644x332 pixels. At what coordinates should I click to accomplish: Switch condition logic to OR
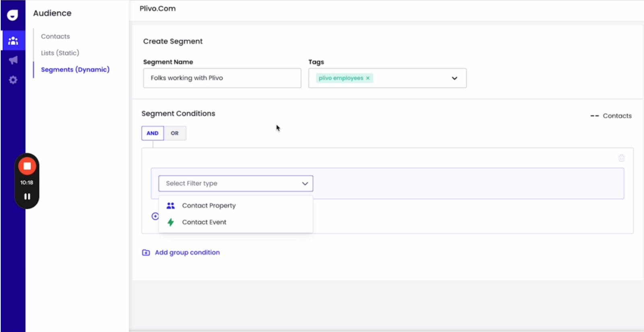[x=175, y=133]
